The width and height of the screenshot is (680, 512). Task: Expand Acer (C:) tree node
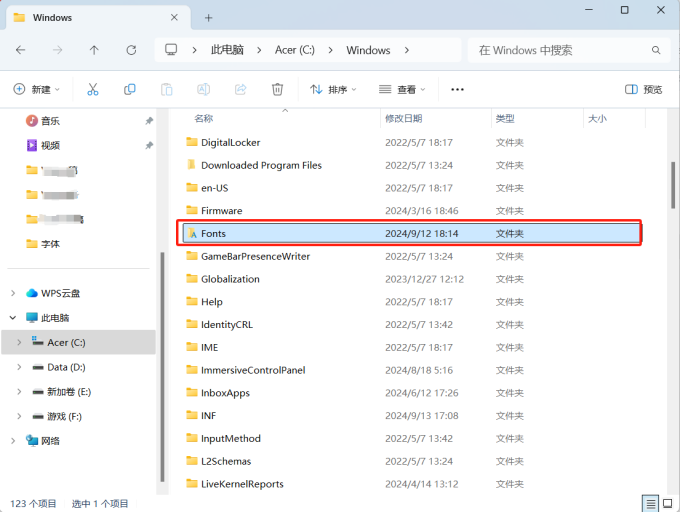pos(19,342)
